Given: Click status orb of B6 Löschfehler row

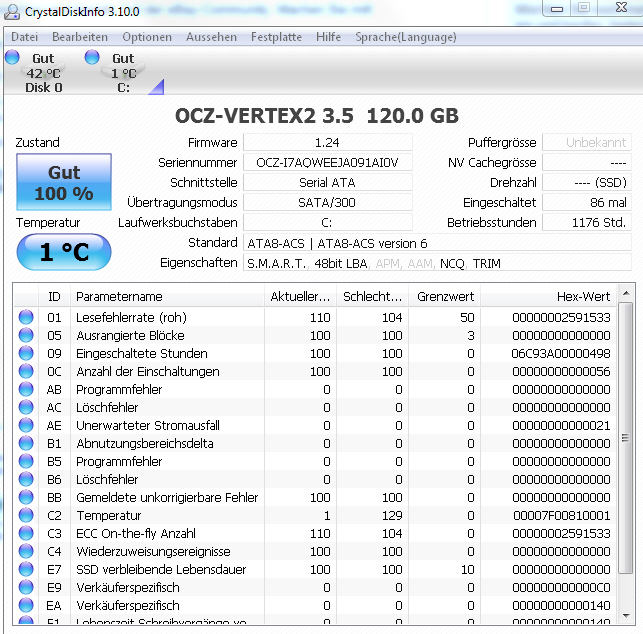Looking at the screenshot, I should point(26,479).
